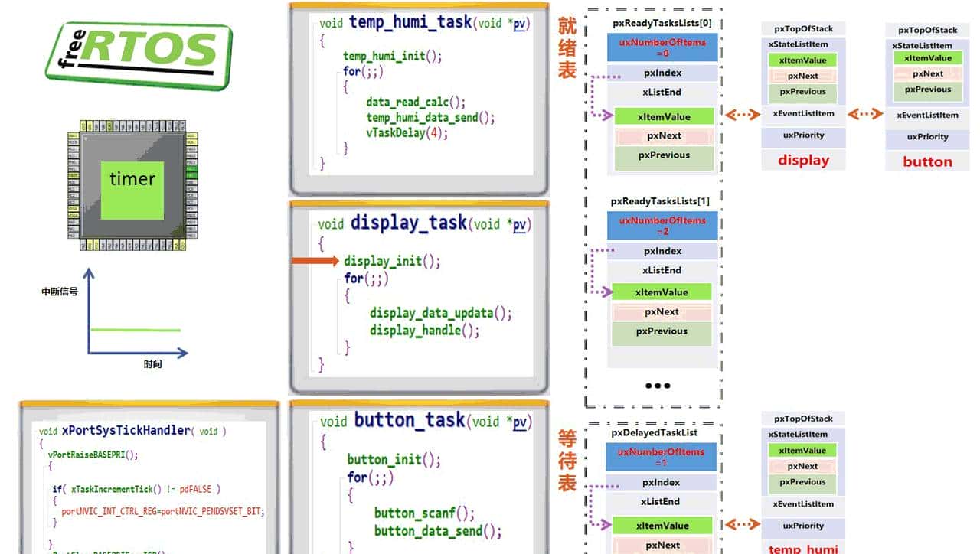
Task: Click the 等待表 waiting-list label
Action: coord(567,460)
